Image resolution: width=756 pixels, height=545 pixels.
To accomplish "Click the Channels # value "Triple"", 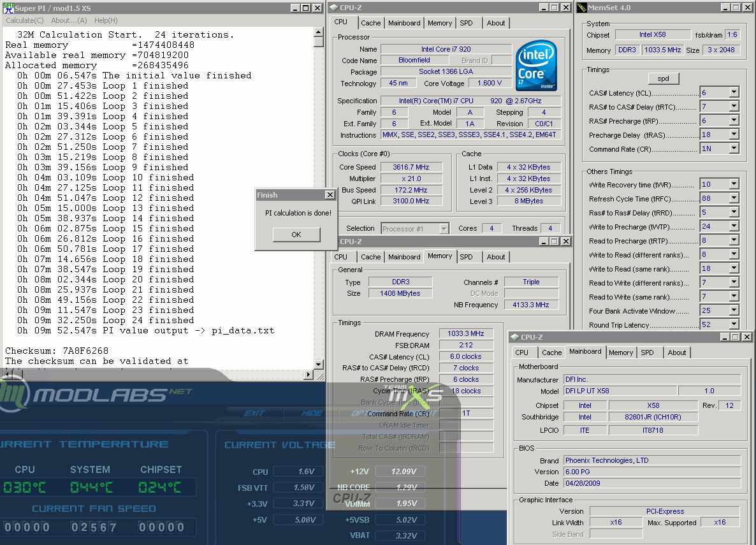I will point(531,282).
